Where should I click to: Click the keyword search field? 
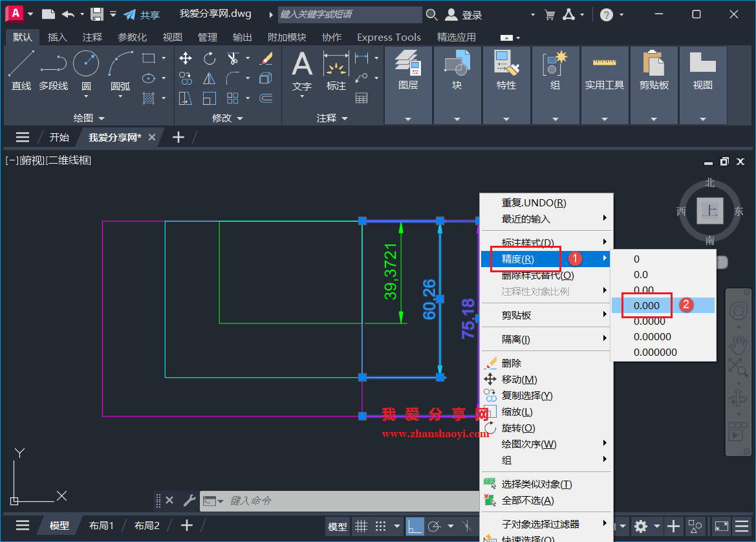point(350,14)
